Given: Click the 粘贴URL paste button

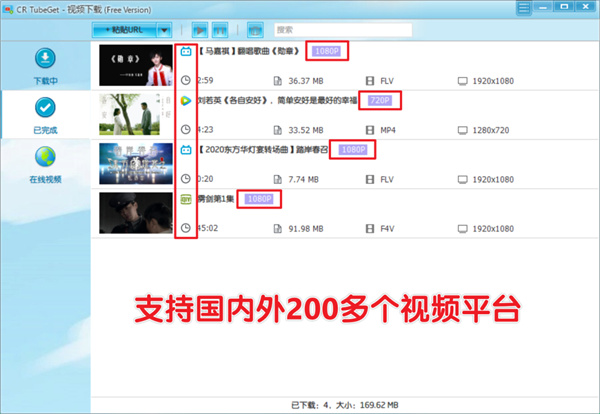Looking at the screenshot, I should (124, 30).
